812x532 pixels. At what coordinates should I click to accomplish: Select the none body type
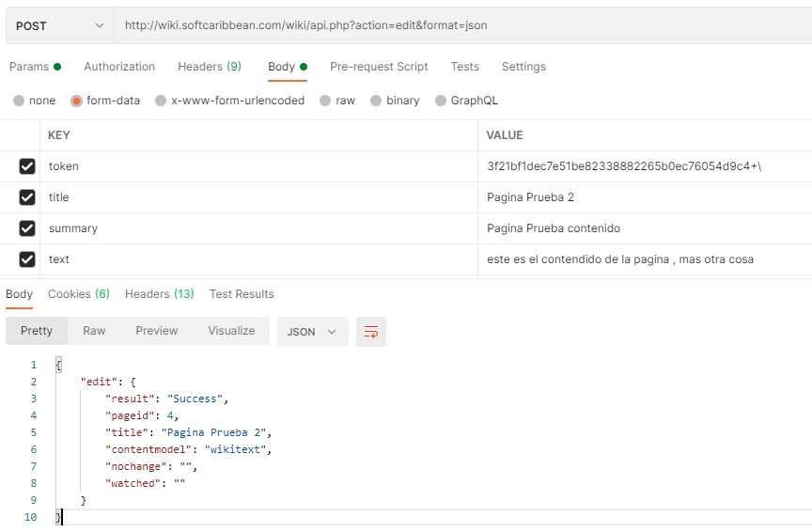tap(19, 101)
